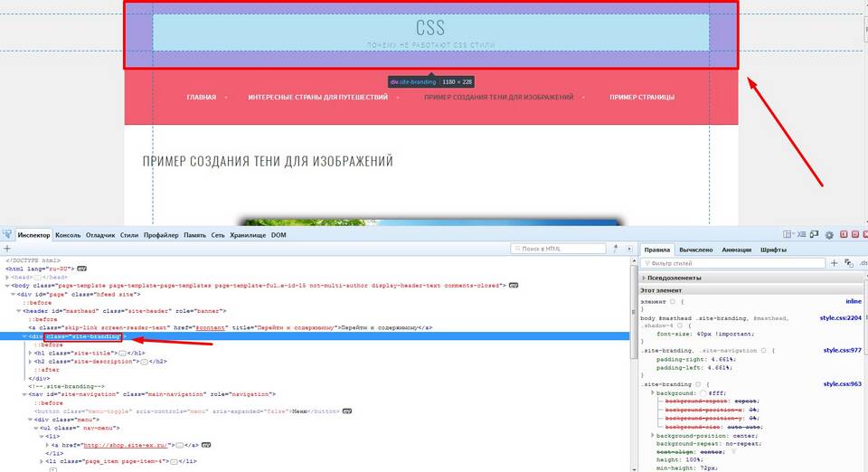Viewport: 868px width, 472px height.
Task: Click ev badge next to shop.site-ex.ru link
Action: coord(206,445)
